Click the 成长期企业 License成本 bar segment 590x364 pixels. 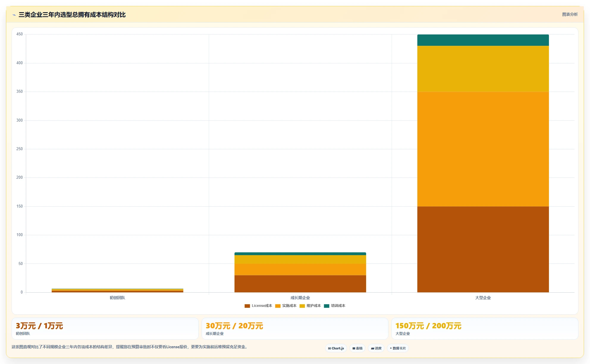[x=300, y=284]
